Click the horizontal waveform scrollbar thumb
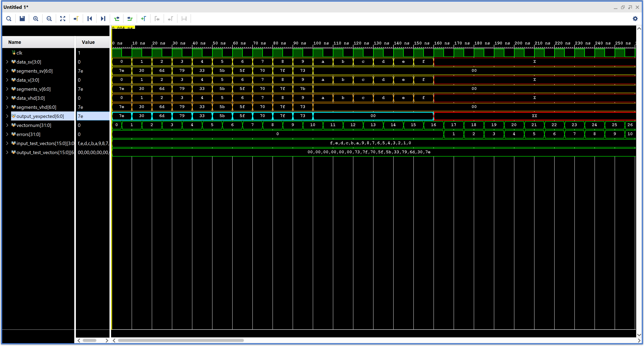Viewport: 644px width, 346px height. pos(181,341)
